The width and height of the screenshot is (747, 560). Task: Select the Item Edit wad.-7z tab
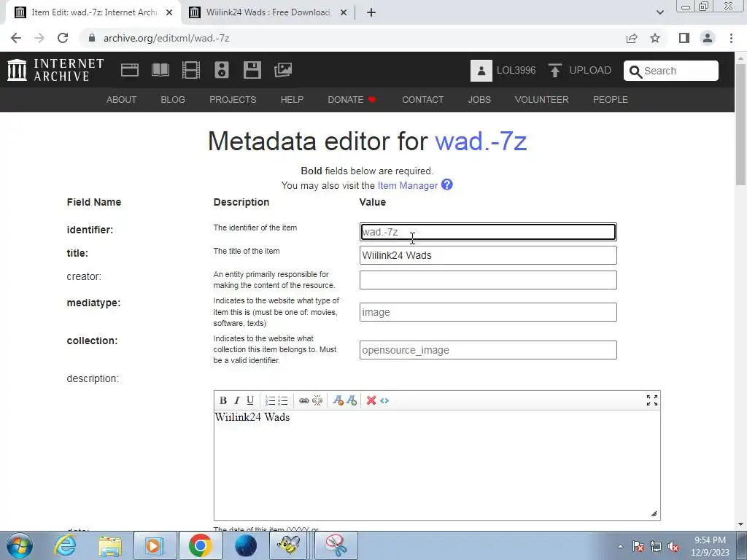[94, 12]
